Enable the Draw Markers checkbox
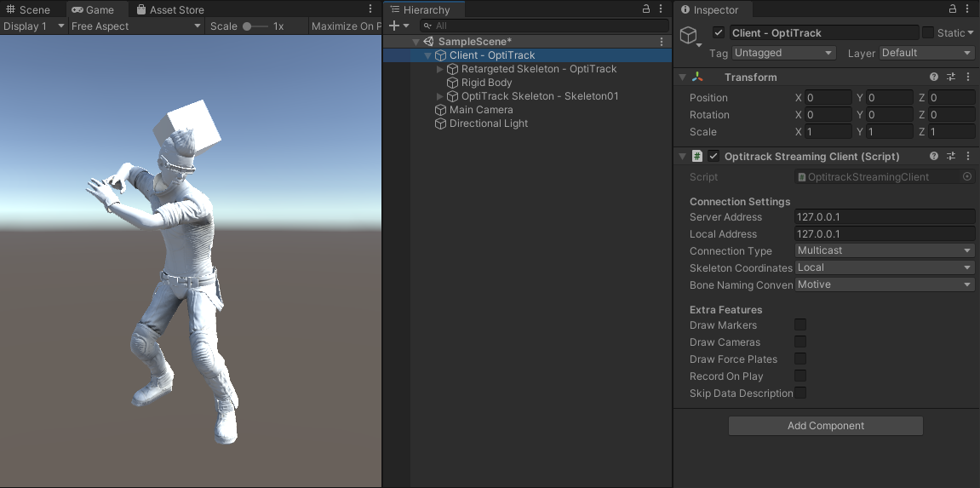Screen dimensions: 980x488 point(800,325)
